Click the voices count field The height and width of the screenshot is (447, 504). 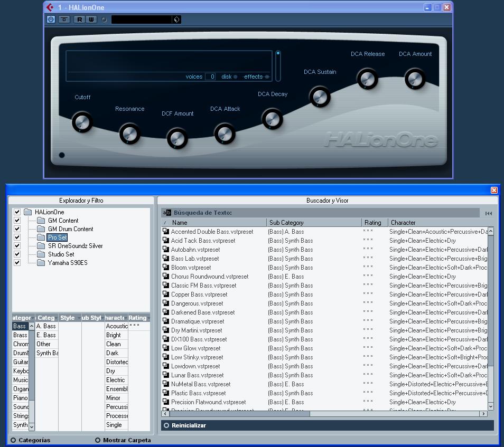click(210, 77)
